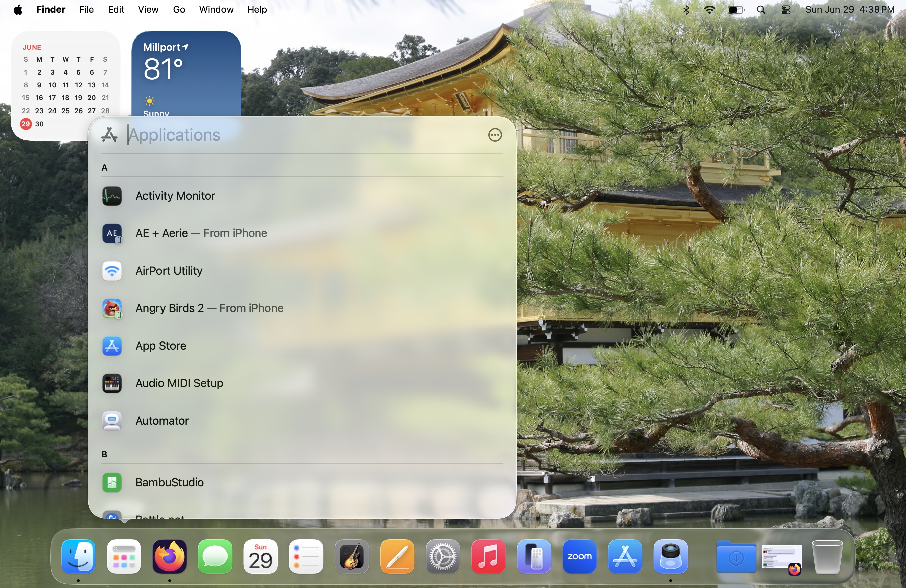The width and height of the screenshot is (906, 588).
Task: Open the Go menu
Action: pyautogui.click(x=179, y=9)
